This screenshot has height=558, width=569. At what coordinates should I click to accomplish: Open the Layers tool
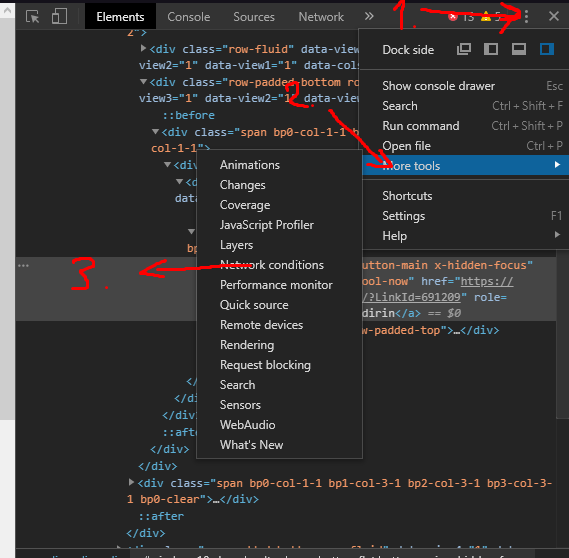279,245
